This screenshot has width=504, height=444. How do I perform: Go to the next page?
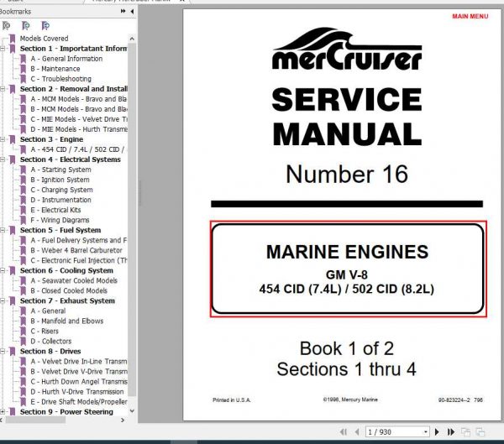437,431
